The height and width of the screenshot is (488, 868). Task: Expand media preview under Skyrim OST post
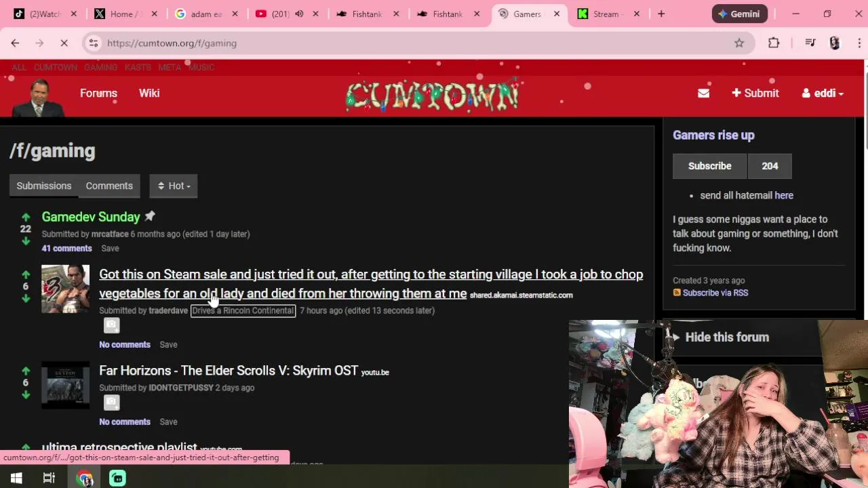pyautogui.click(x=111, y=403)
